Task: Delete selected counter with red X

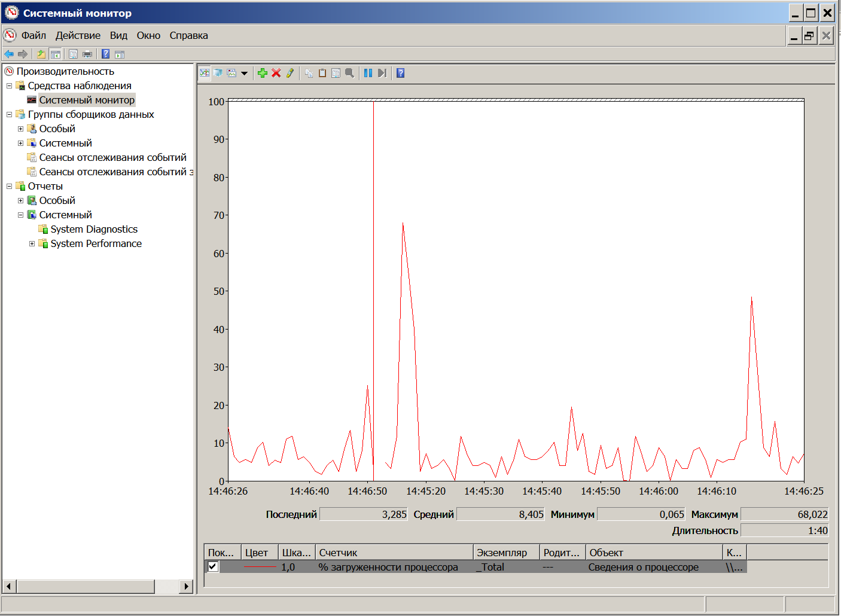Action: pyautogui.click(x=276, y=73)
